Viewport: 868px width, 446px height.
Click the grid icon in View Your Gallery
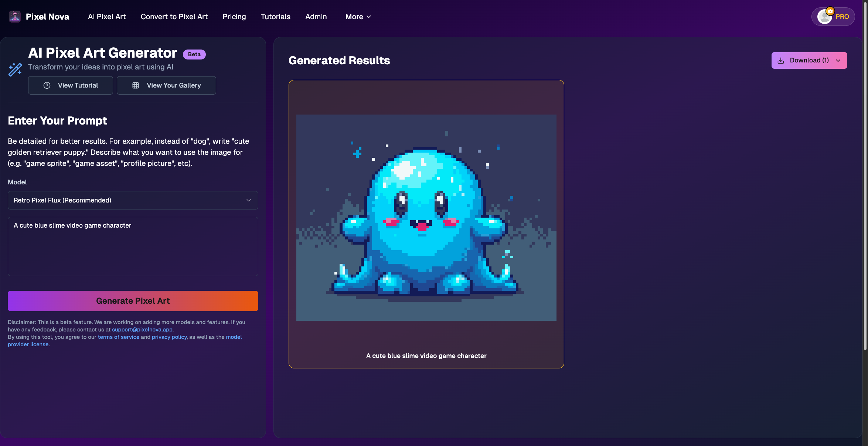136,85
